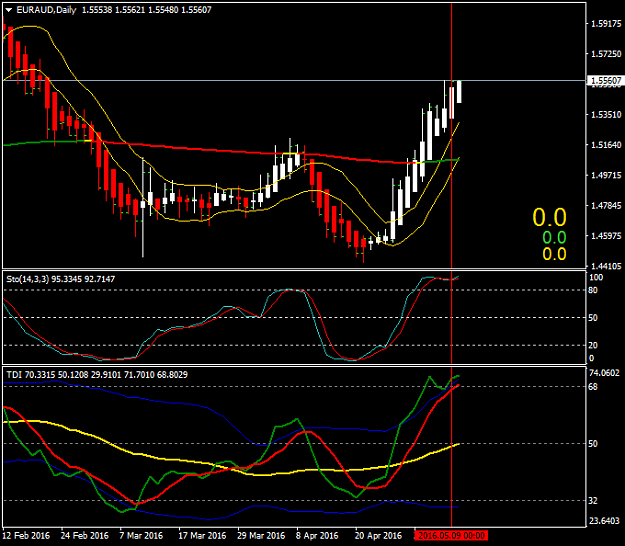
Task: Click the large yellow 0.0 readout
Action: pyautogui.click(x=549, y=218)
